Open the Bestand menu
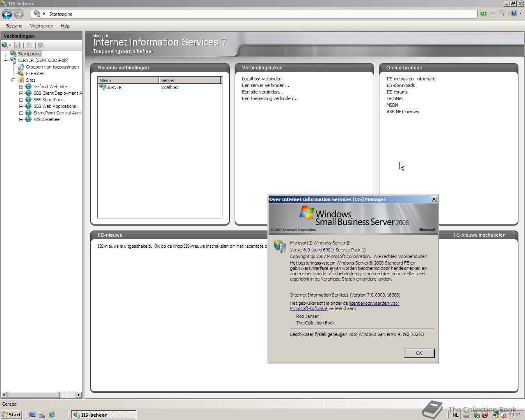This screenshot has width=525, height=420. 14,26
